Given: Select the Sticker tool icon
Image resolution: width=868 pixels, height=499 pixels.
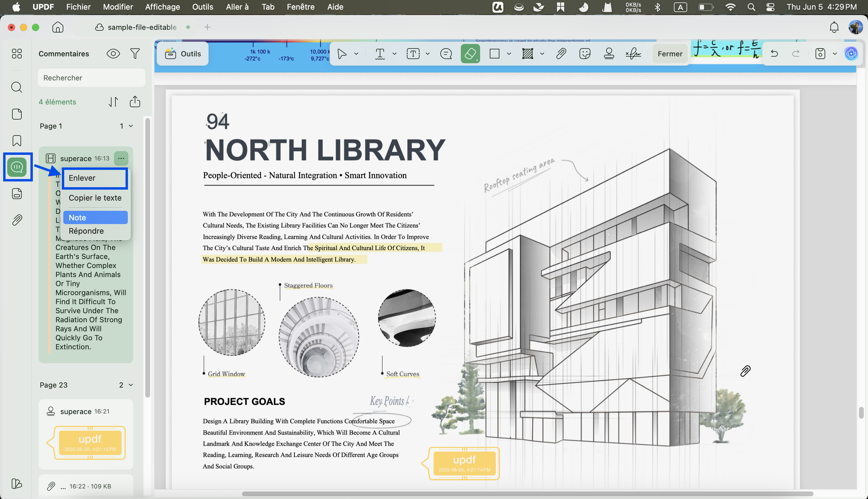Looking at the screenshot, I should click(x=585, y=54).
